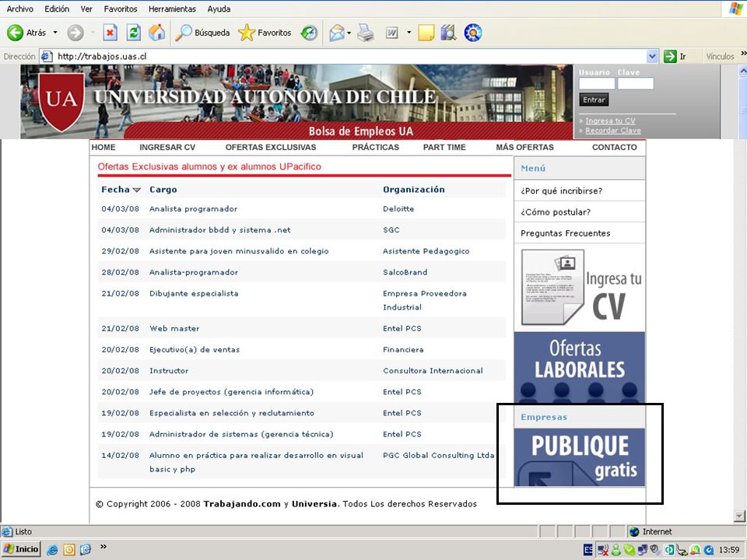Viewport: 747px width, 560px height.
Task: Open ¿Cómo postular? menu item
Action: click(x=555, y=212)
